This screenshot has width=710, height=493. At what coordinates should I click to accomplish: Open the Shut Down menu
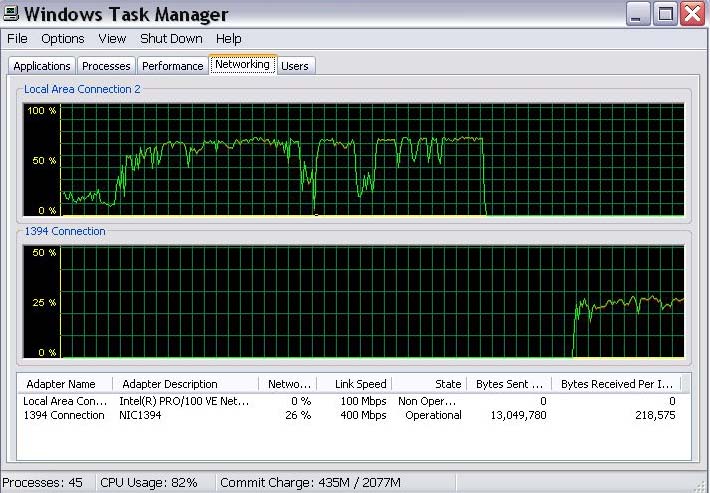171,39
